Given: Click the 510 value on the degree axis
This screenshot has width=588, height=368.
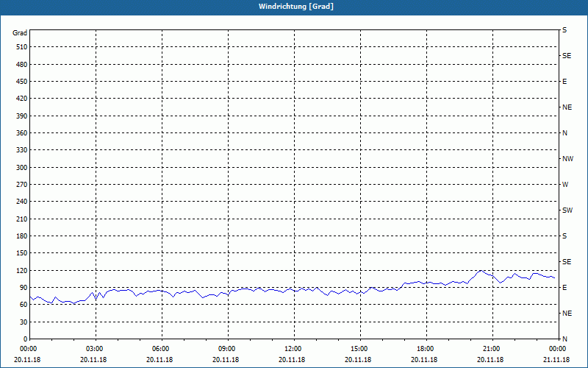Looking at the screenshot, I should pyautogui.click(x=22, y=47).
